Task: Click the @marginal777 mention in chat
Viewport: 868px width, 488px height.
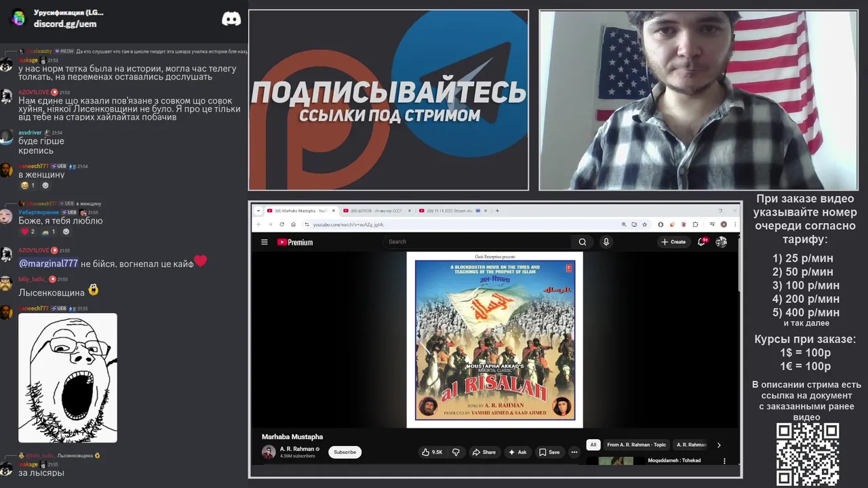Action: [48, 264]
